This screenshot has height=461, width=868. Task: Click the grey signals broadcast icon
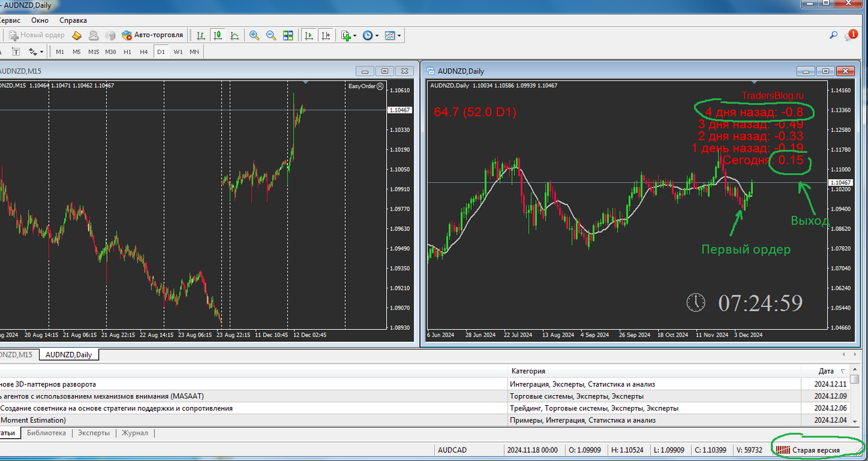point(110,35)
